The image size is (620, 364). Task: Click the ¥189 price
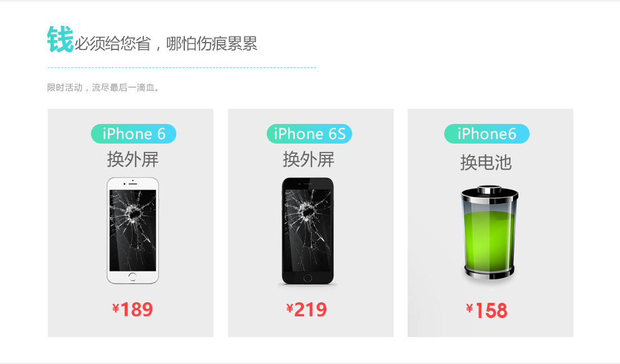133,309
